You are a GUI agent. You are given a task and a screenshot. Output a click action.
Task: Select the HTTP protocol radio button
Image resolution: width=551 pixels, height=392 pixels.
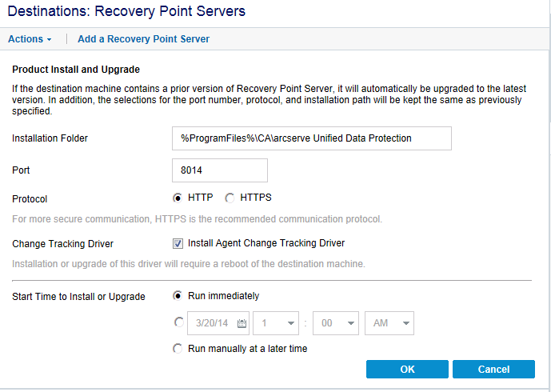(x=178, y=198)
